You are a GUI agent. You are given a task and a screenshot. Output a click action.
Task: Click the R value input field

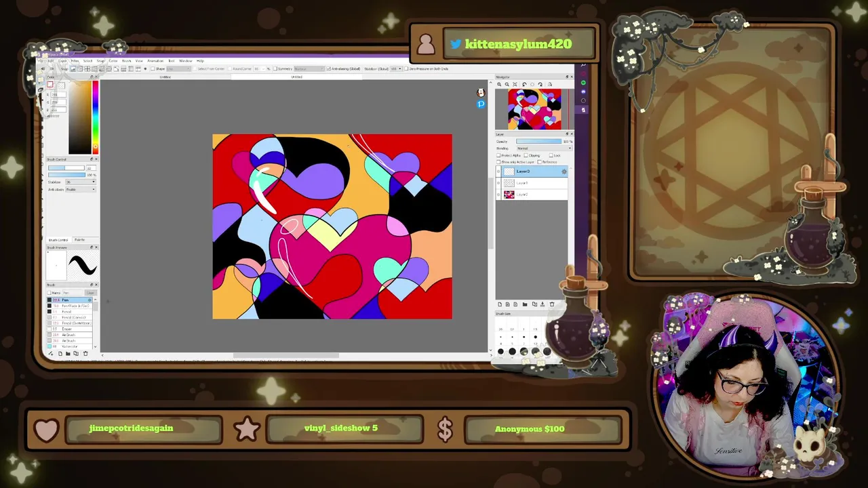tap(58, 94)
